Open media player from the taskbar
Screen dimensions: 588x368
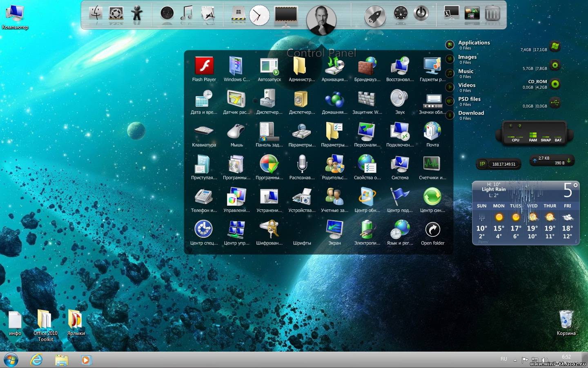point(86,360)
